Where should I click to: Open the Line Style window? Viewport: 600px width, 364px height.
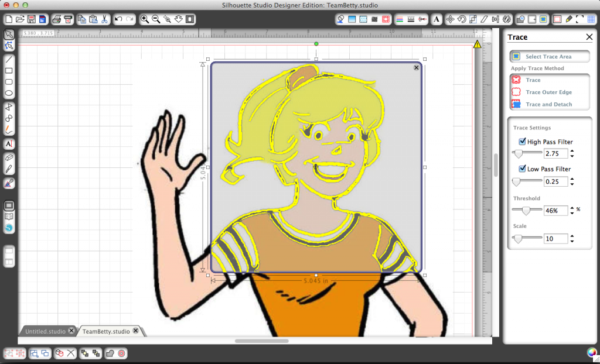click(411, 19)
